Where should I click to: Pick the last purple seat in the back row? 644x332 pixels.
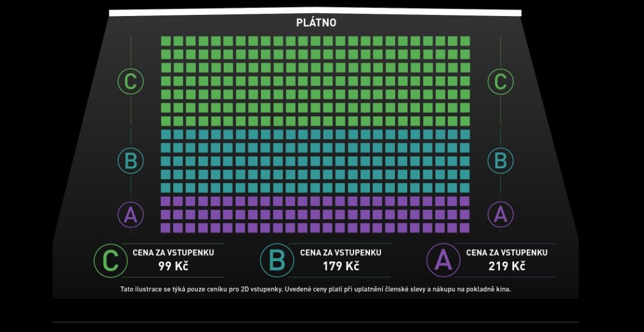(465, 228)
